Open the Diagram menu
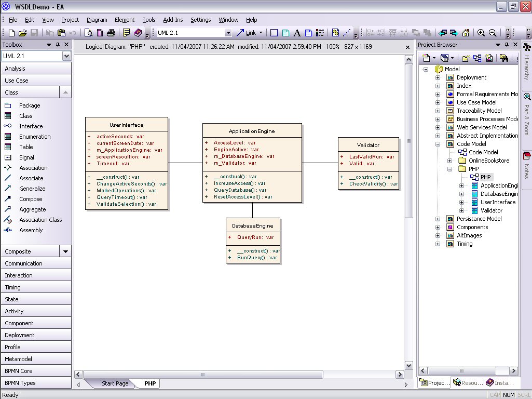 click(x=97, y=20)
